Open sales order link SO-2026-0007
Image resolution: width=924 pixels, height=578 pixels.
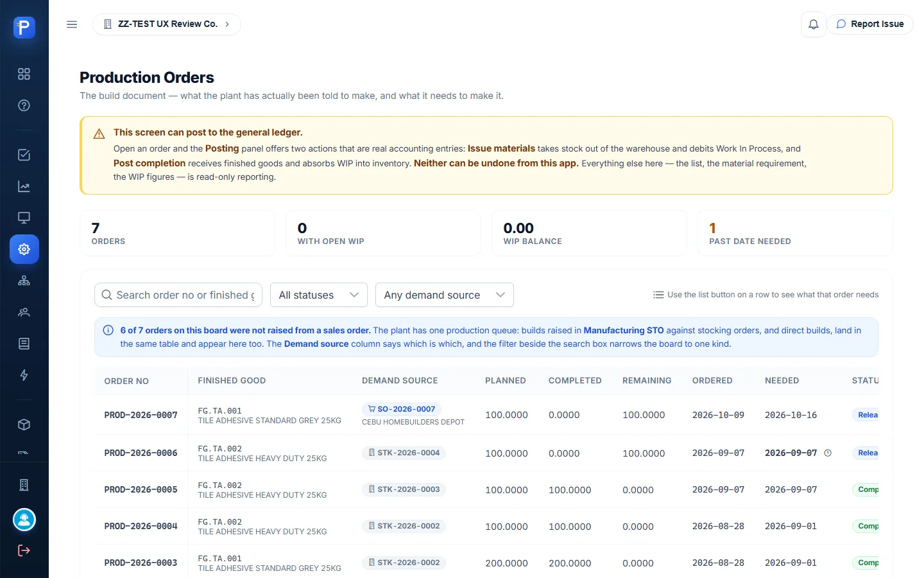[402, 409]
